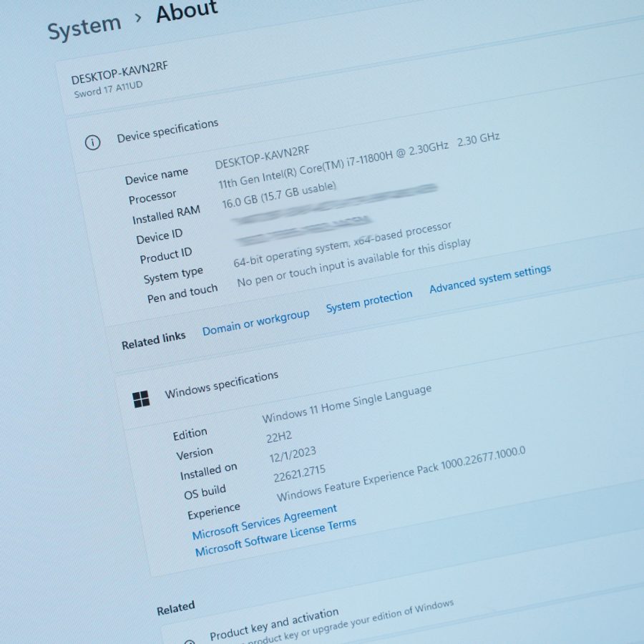Select the Experience label

tap(213, 512)
